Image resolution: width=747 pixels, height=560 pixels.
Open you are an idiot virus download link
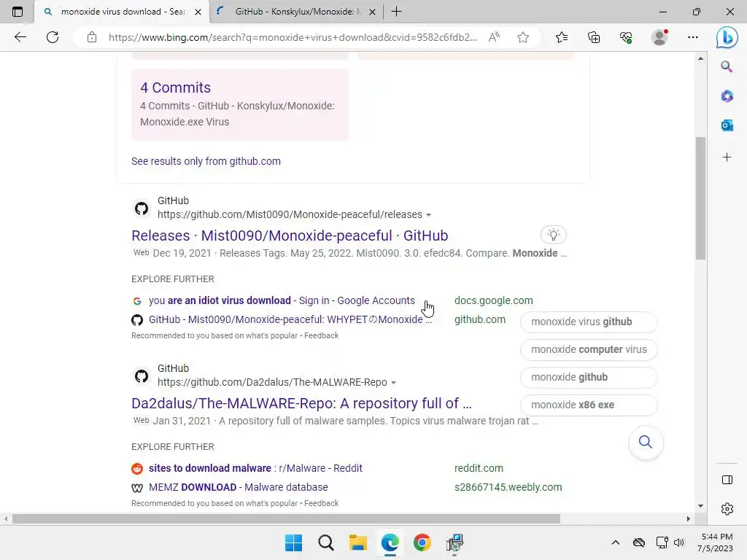tap(282, 300)
